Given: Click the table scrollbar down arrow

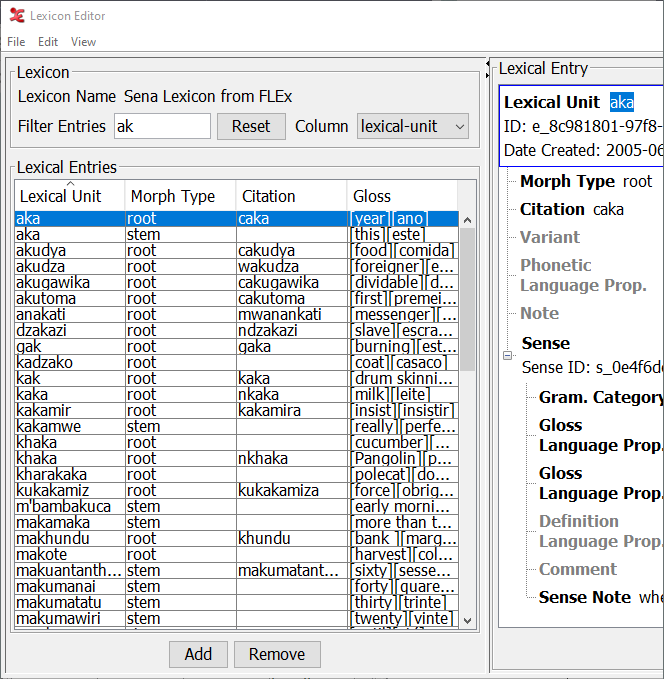Looking at the screenshot, I should (x=467, y=621).
